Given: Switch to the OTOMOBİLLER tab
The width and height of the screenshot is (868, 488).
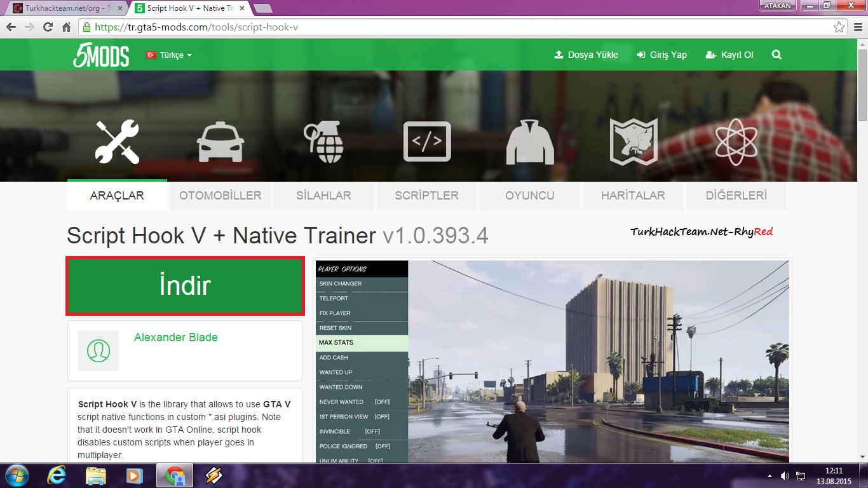Looking at the screenshot, I should (220, 196).
